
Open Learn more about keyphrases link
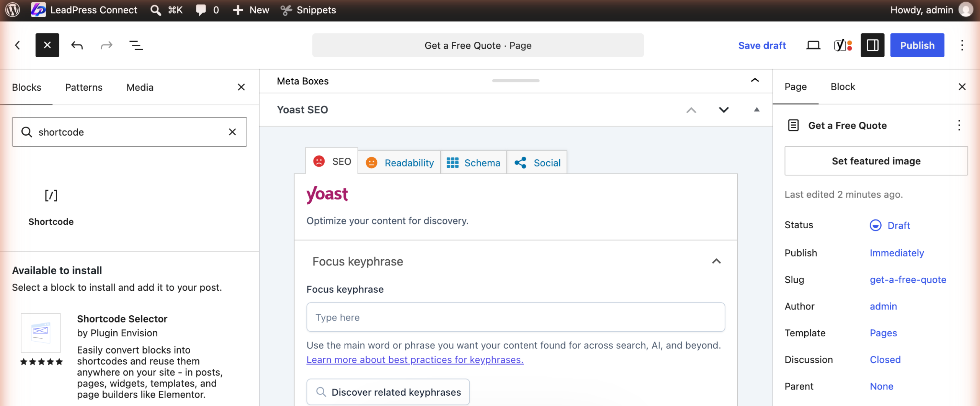(x=415, y=360)
